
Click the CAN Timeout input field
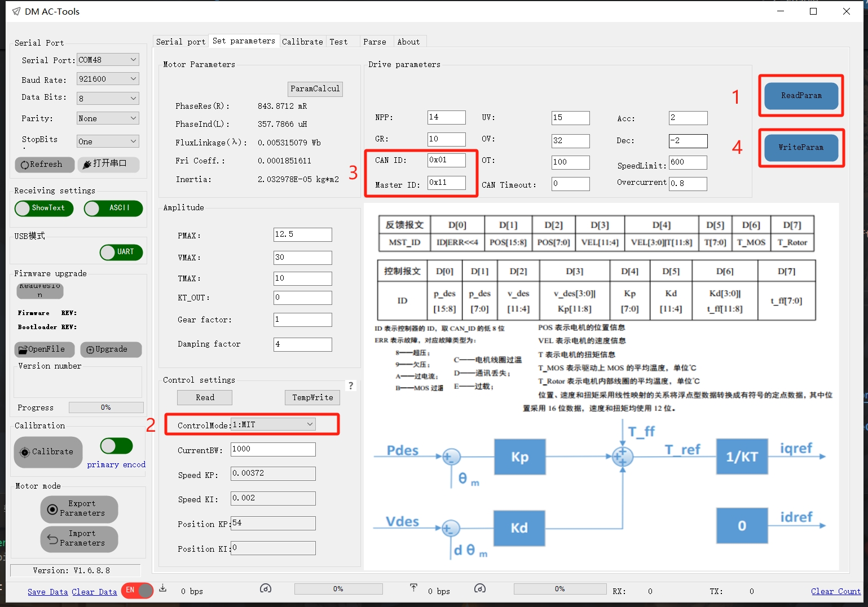pos(571,184)
